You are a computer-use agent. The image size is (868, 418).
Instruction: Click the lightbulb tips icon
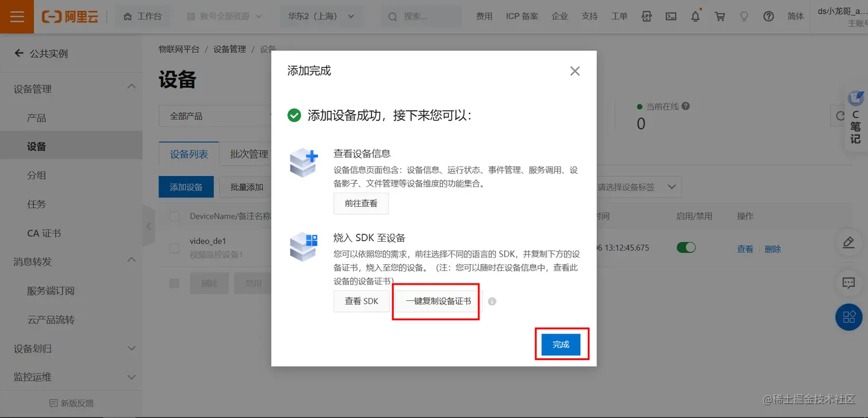pos(744,17)
